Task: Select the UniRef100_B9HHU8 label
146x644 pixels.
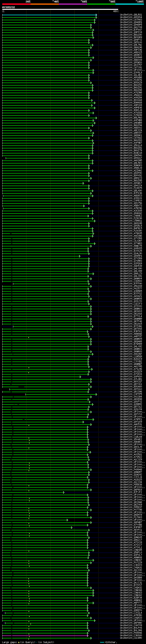Action: [131, 103]
